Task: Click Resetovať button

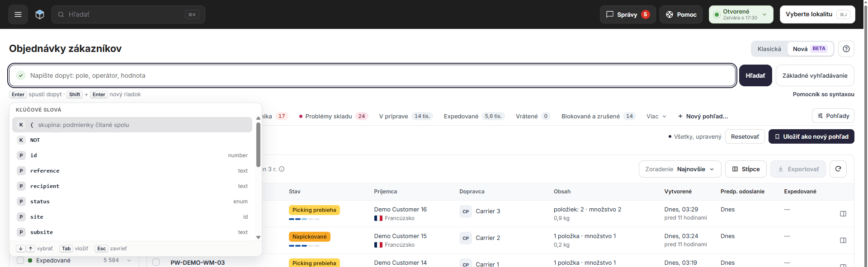Action: tap(745, 136)
